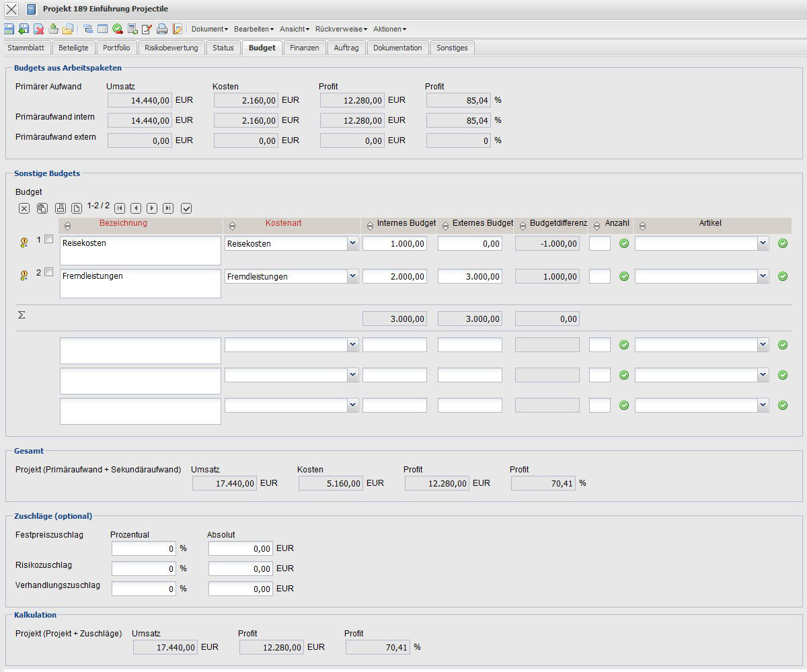807x672 pixels.
Task: Go to the last page of the budget list
Action: tap(168, 208)
